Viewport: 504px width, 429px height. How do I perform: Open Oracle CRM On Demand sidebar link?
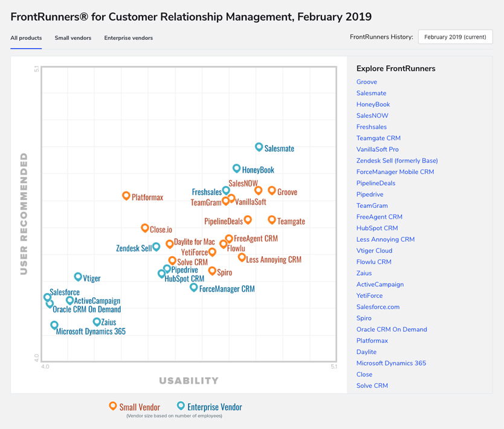392,329
